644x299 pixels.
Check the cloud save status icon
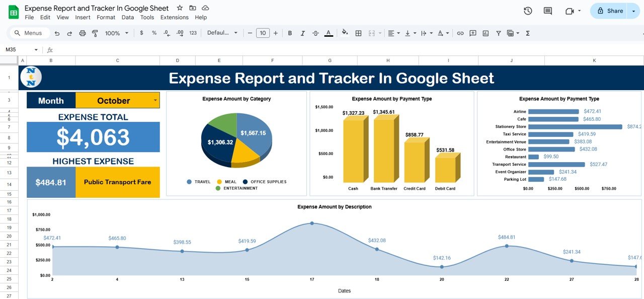[205, 8]
